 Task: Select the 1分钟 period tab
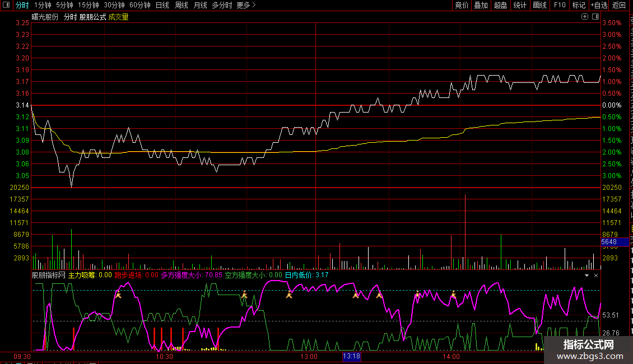click(x=43, y=5)
